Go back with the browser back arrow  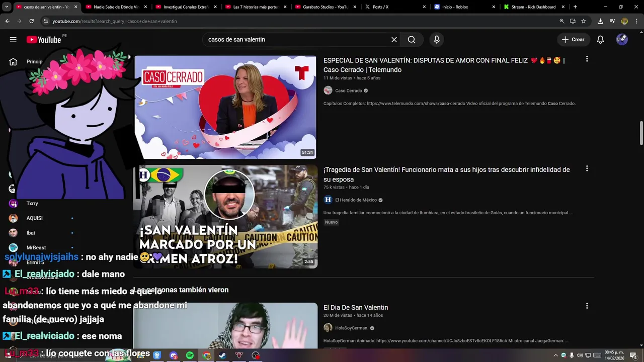(x=7, y=21)
